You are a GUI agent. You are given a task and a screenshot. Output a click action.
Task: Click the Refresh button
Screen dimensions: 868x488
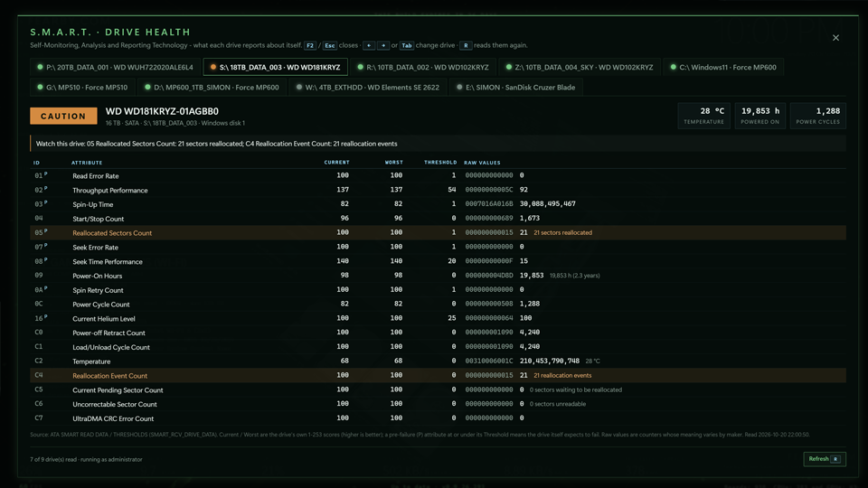[825, 459]
